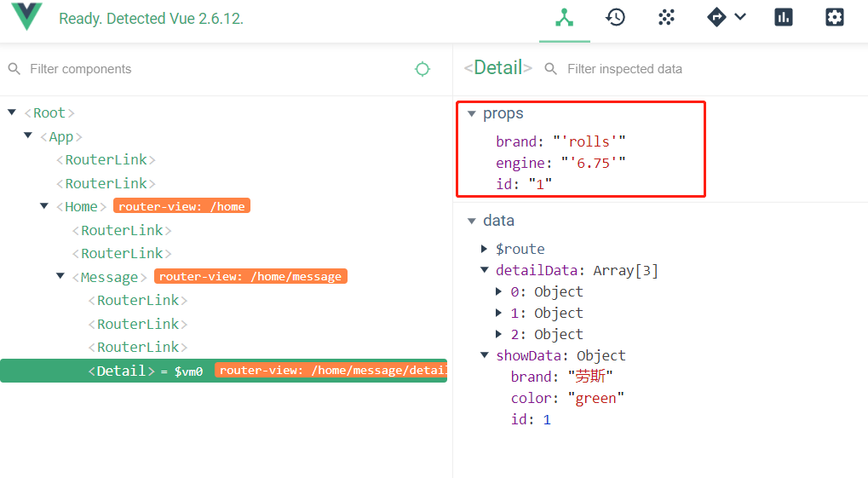This screenshot has height=478, width=868.
Task: Collapse the showData object
Action: (485, 355)
